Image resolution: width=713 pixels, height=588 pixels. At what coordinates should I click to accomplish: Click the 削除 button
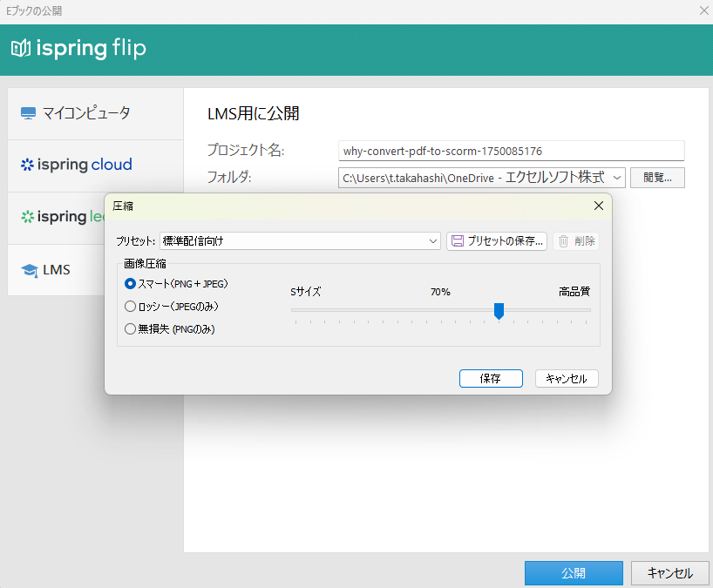(x=576, y=240)
